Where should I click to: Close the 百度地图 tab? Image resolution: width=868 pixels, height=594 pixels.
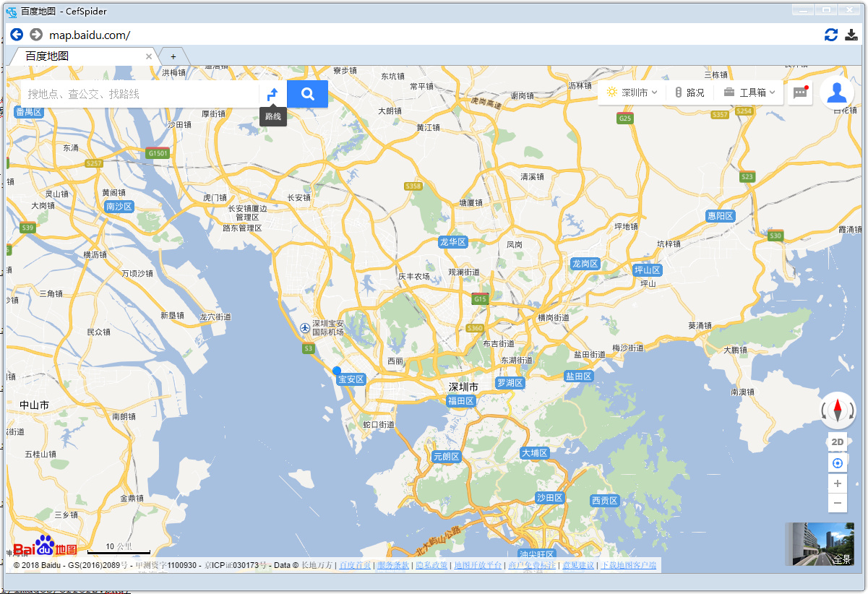pyautogui.click(x=150, y=56)
